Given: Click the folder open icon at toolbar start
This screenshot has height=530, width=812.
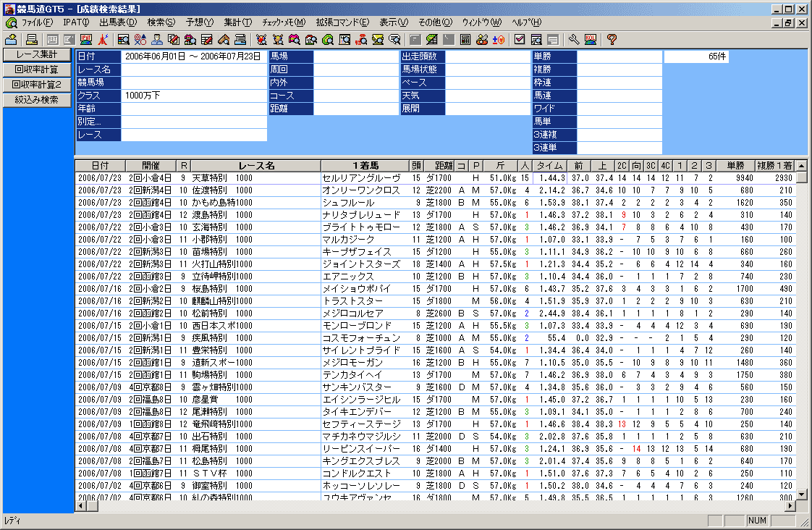Looking at the screenshot, I should click(11, 39).
